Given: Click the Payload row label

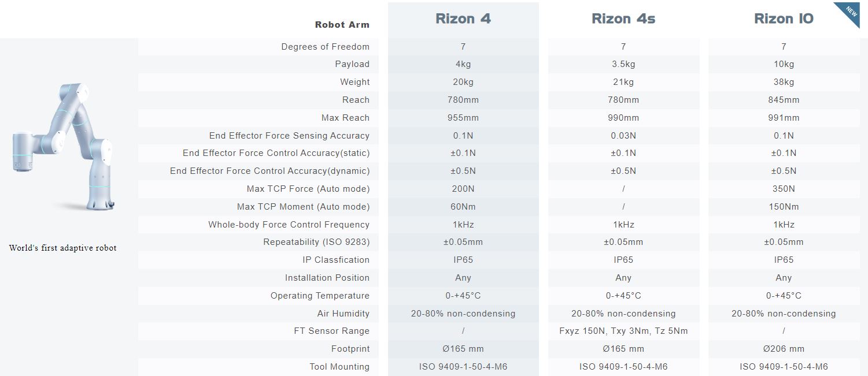Looking at the screenshot, I should (352, 64).
